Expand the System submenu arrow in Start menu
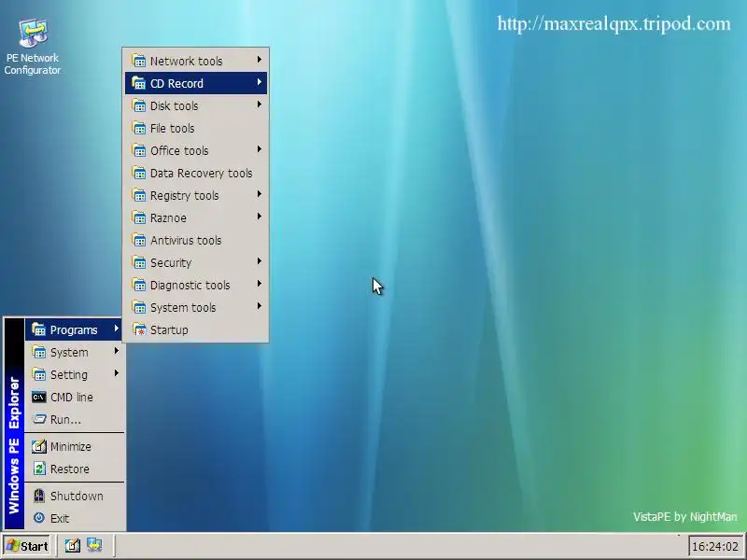 pyautogui.click(x=116, y=351)
